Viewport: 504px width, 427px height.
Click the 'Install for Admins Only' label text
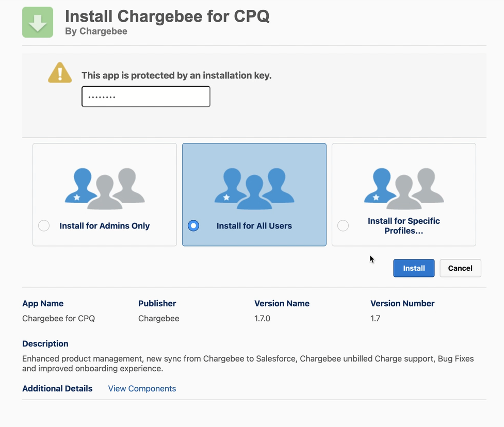105,226
